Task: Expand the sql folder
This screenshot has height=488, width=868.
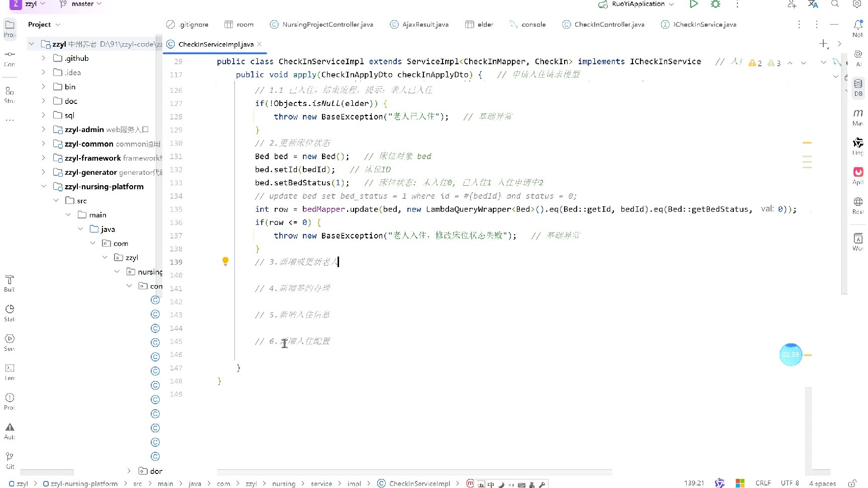Action: click(43, 115)
